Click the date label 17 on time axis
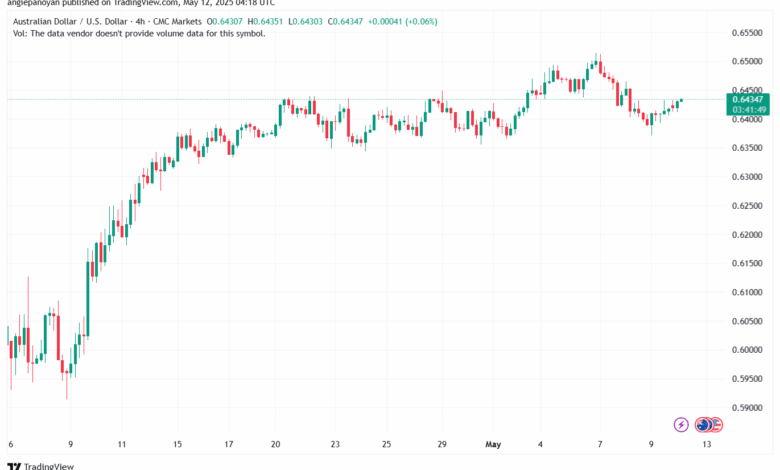Screen dimensions: 780x470 [228, 445]
